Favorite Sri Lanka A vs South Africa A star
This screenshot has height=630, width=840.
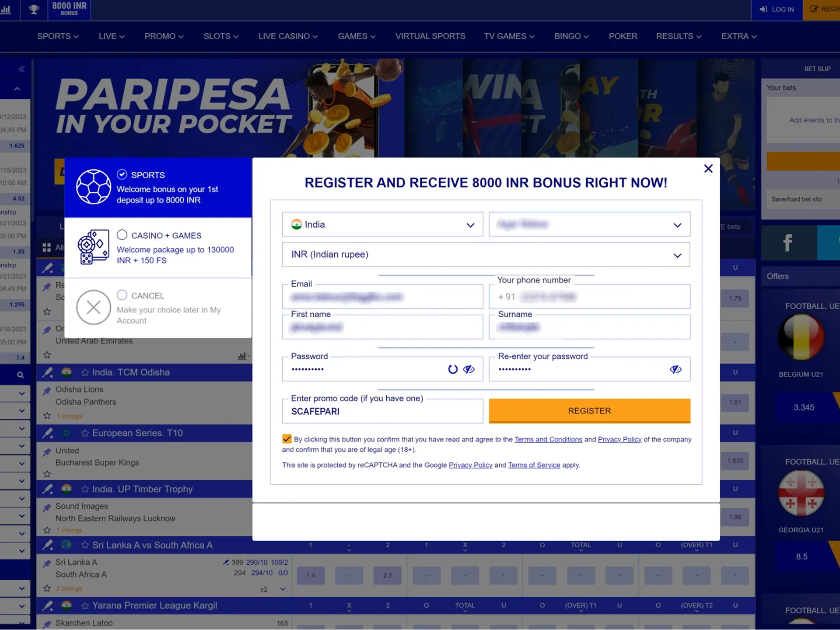[85, 545]
